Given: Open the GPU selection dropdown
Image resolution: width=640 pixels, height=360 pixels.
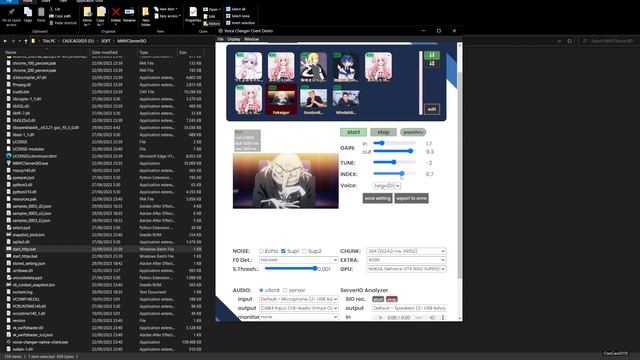Looking at the screenshot, I should (x=406, y=269).
